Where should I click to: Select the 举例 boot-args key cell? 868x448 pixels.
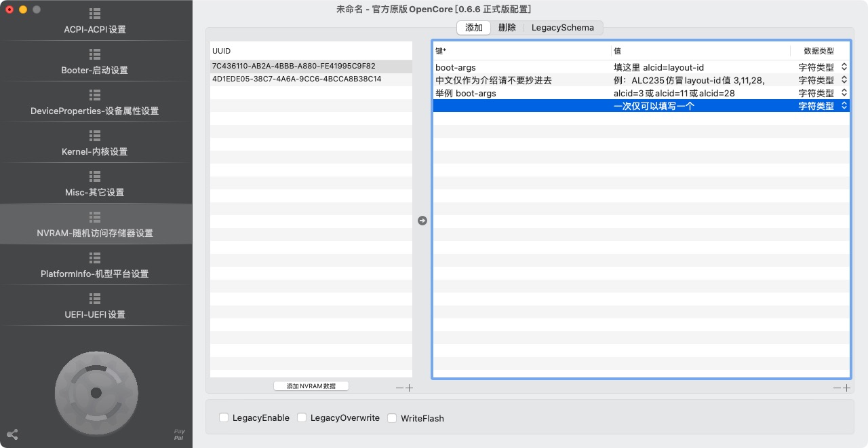click(522, 93)
